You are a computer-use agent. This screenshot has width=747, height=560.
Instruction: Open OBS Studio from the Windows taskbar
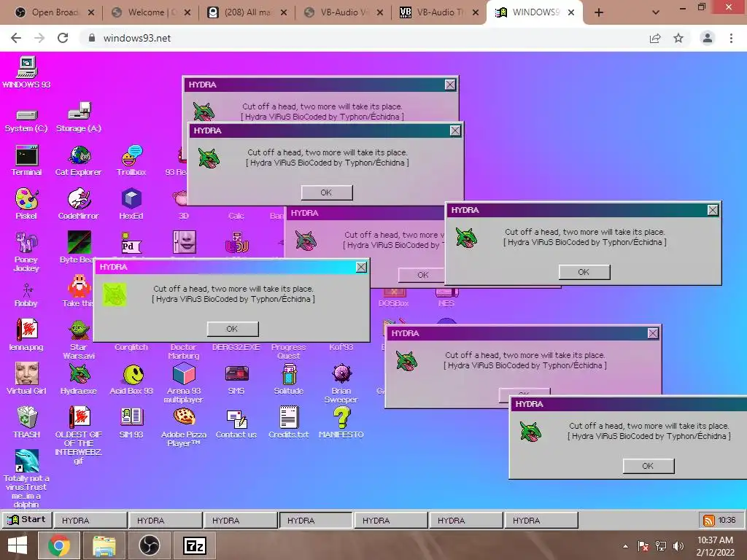click(x=149, y=545)
